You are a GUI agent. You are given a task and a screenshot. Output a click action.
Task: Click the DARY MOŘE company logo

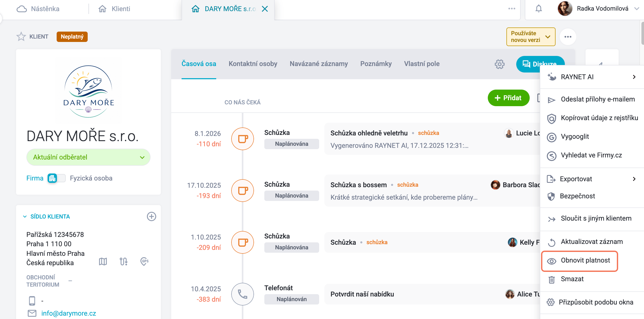tap(88, 91)
